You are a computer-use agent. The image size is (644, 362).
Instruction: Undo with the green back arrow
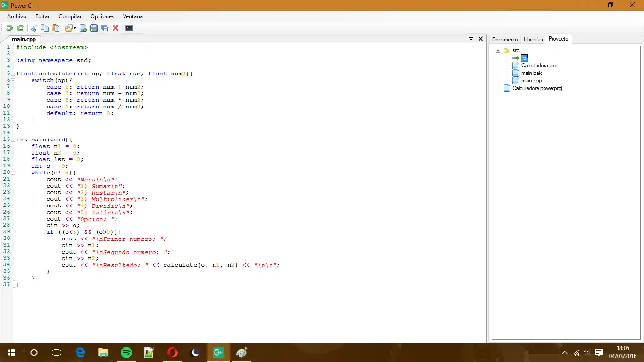[x=9, y=28]
